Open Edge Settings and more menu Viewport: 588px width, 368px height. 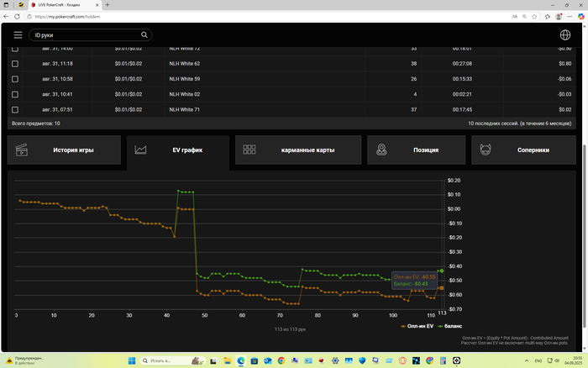[570, 17]
